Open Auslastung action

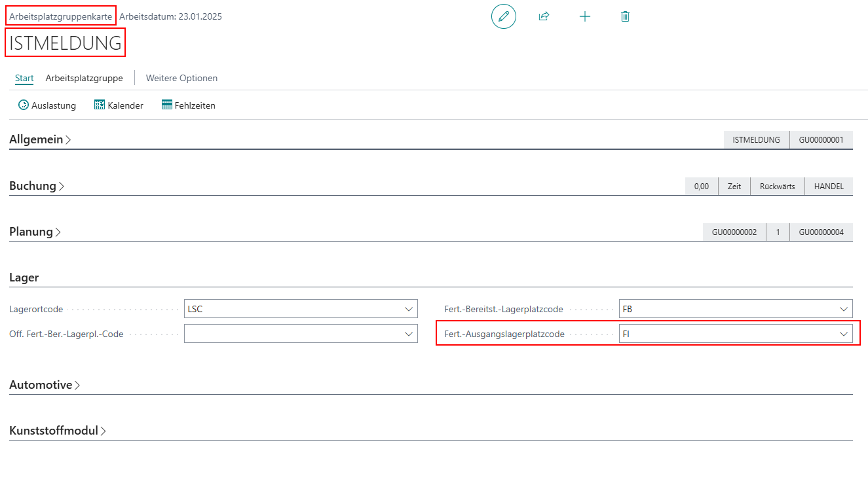click(x=47, y=105)
